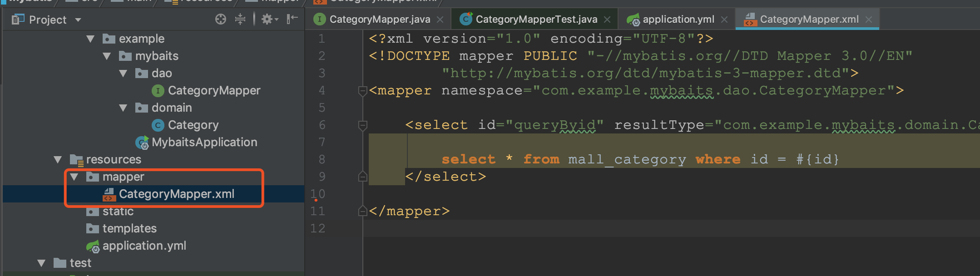980x276 pixels.
Task: Collapse the mapper folder
Action: [74, 177]
